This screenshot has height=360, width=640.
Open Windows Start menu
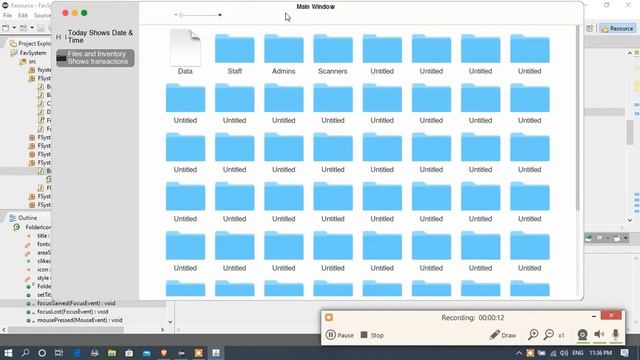[8, 353]
